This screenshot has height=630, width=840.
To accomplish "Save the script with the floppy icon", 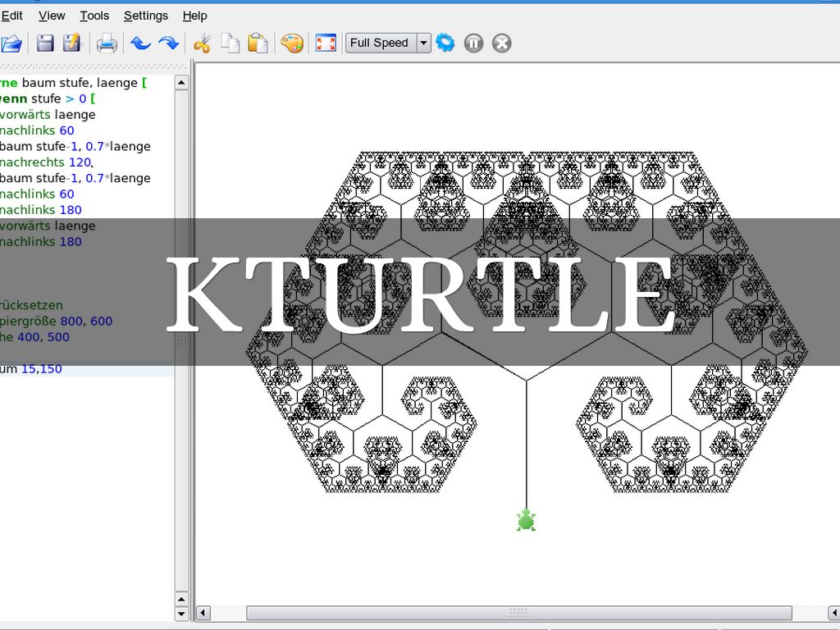I will 45,43.
